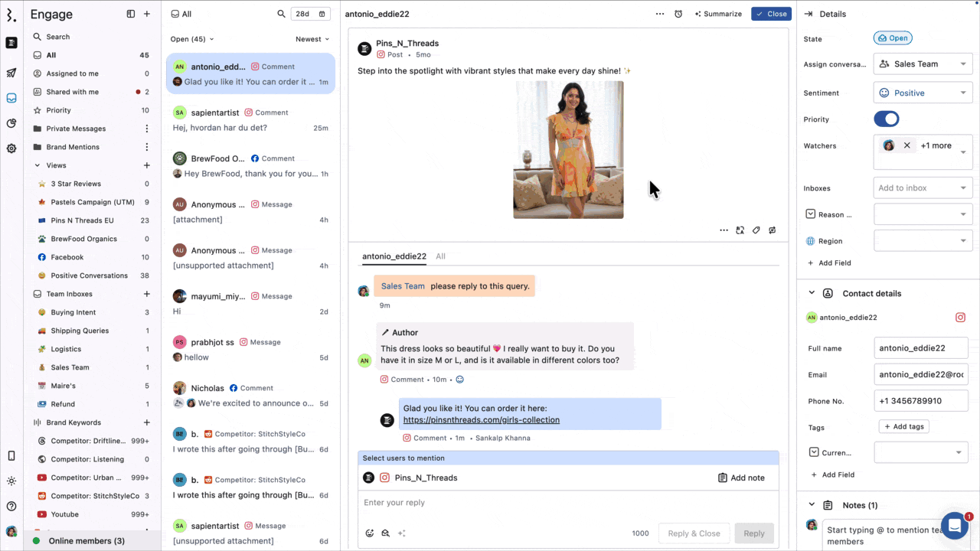The width and height of the screenshot is (980, 551).
Task: Open the Publish paper plane sidebar icon
Action: 11,73
